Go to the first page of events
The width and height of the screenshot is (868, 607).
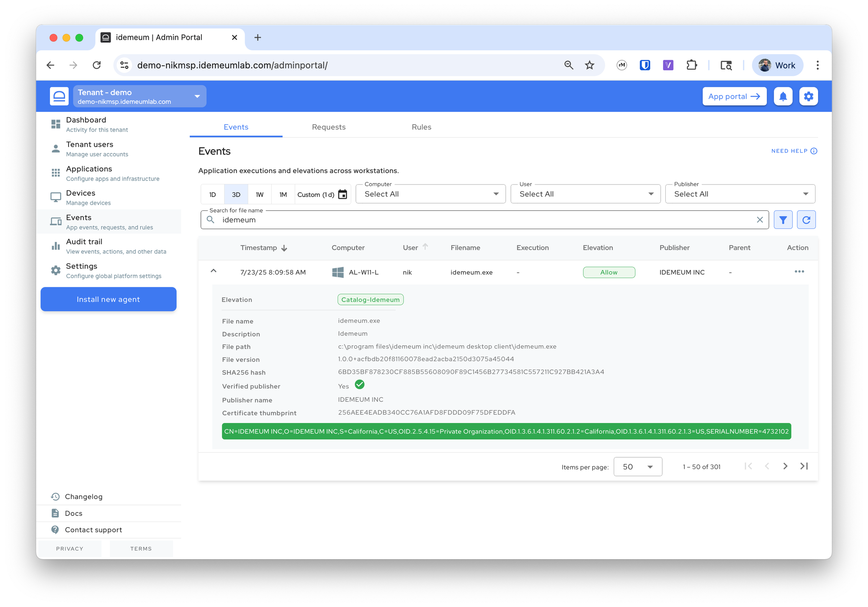(x=748, y=466)
